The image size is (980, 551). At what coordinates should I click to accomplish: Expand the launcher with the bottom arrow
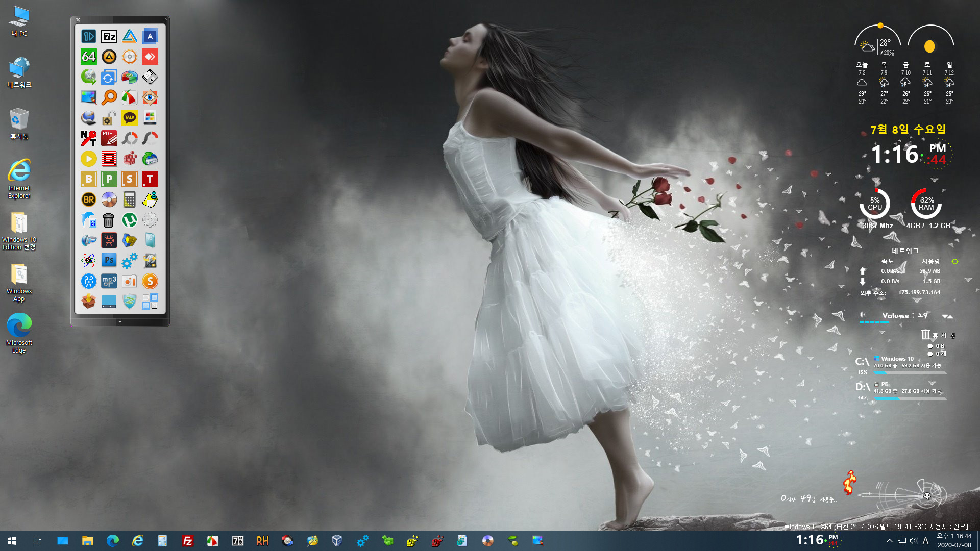coord(120,322)
